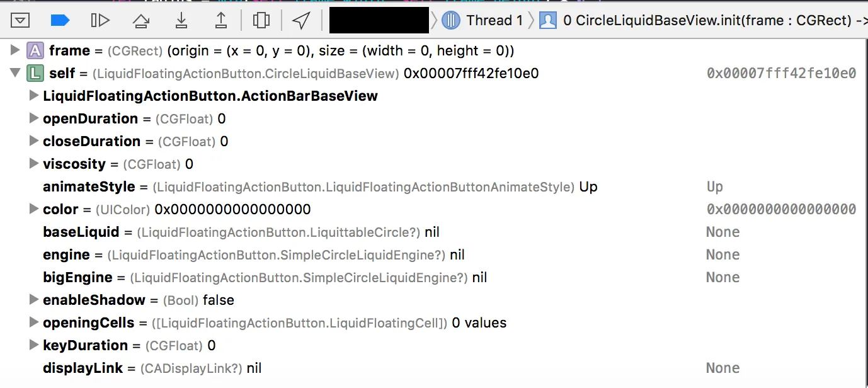Expand the openingCells array
Viewport: 868px width, 388px height.
[x=34, y=322]
